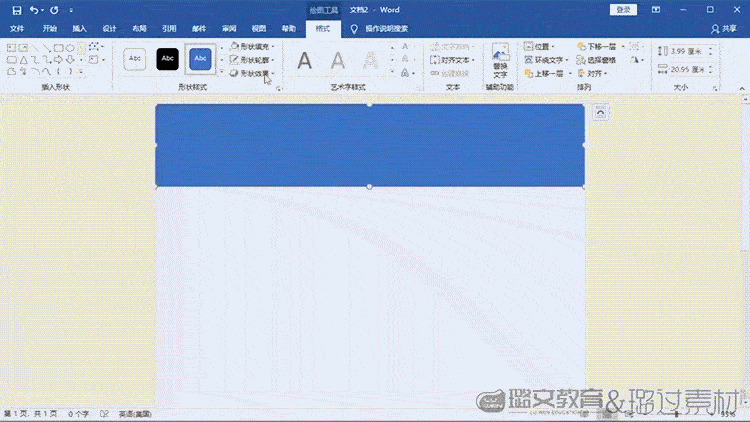Open the Shape Styles dialog launcher
The image size is (750, 422).
tap(278, 88)
